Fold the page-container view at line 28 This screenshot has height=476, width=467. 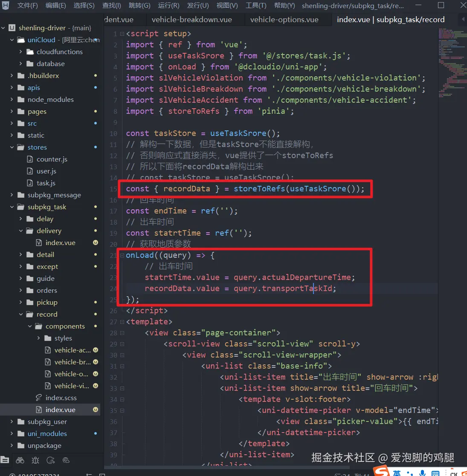tap(122, 333)
